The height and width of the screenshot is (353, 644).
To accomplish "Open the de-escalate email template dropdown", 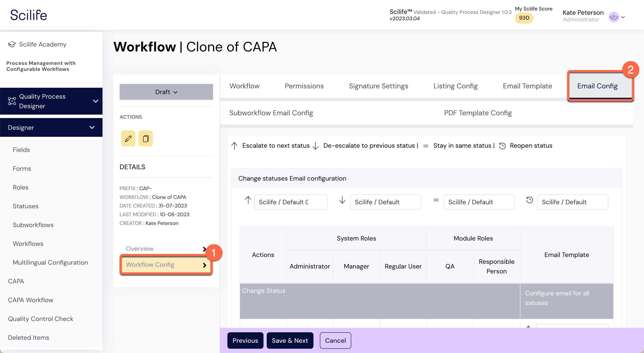I will coord(385,202).
